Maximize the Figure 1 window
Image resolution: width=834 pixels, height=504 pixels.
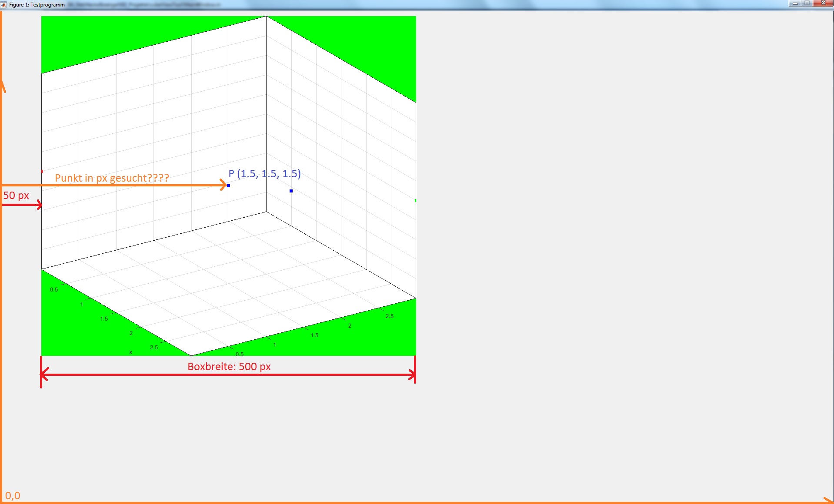tap(807, 3)
